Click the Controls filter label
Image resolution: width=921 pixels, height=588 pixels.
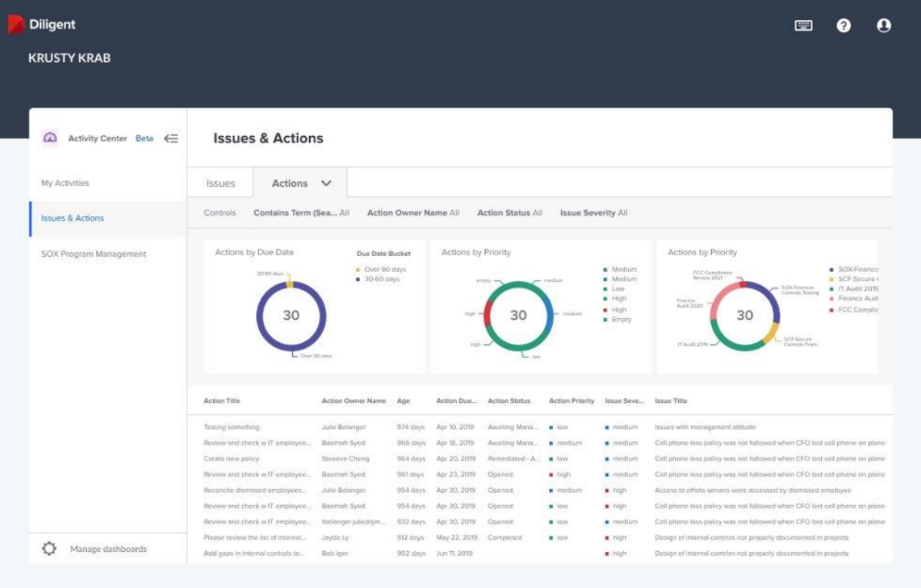tap(219, 213)
